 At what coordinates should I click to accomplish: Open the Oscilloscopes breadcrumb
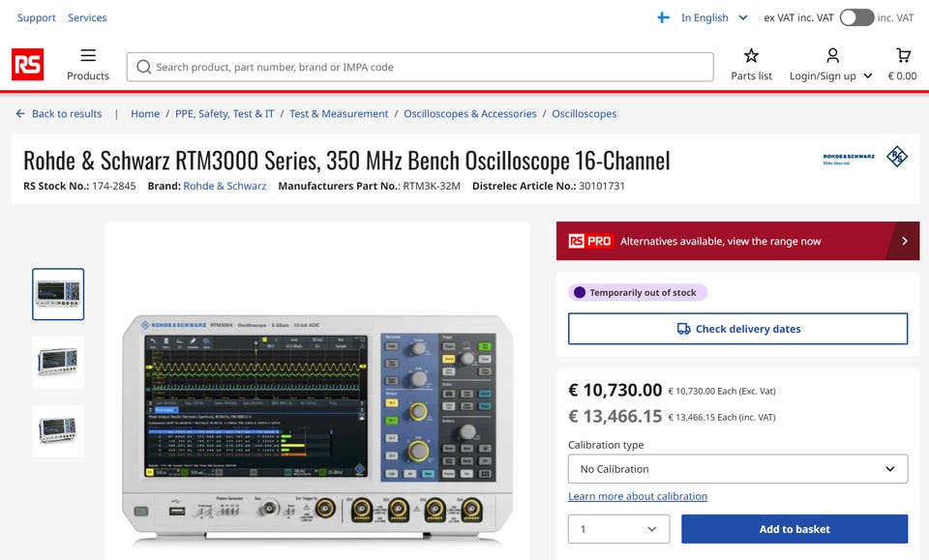(584, 114)
